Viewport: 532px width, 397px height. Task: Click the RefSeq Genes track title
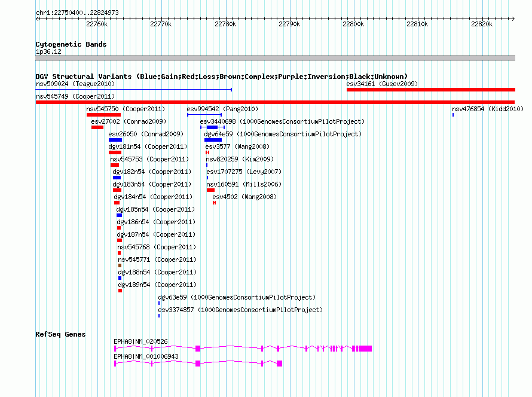point(61,334)
